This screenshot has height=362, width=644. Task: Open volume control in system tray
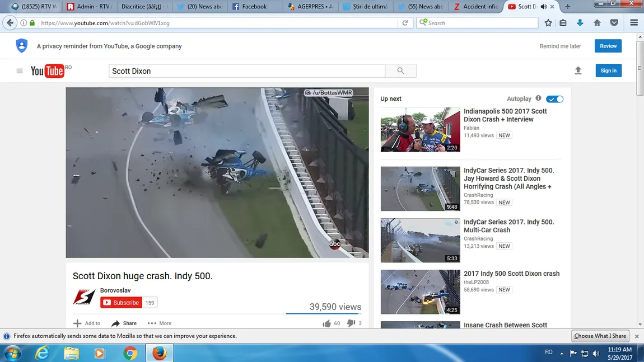[596, 353]
